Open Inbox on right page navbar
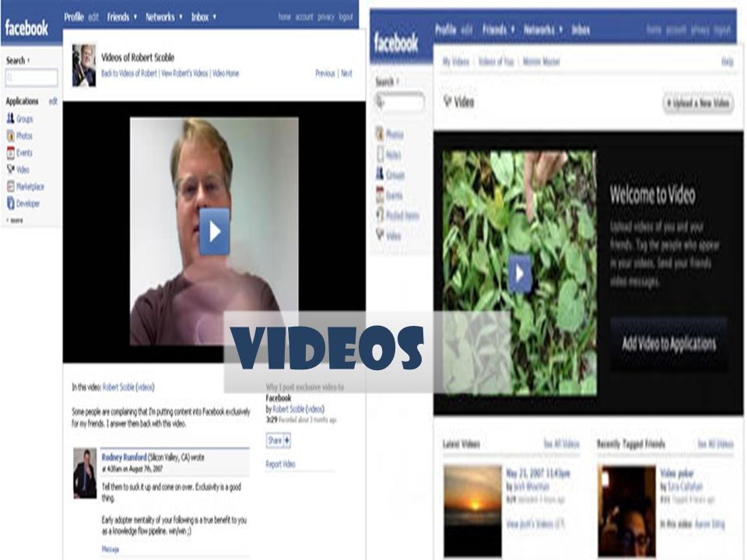This screenshot has height=560, width=747. tap(580, 30)
